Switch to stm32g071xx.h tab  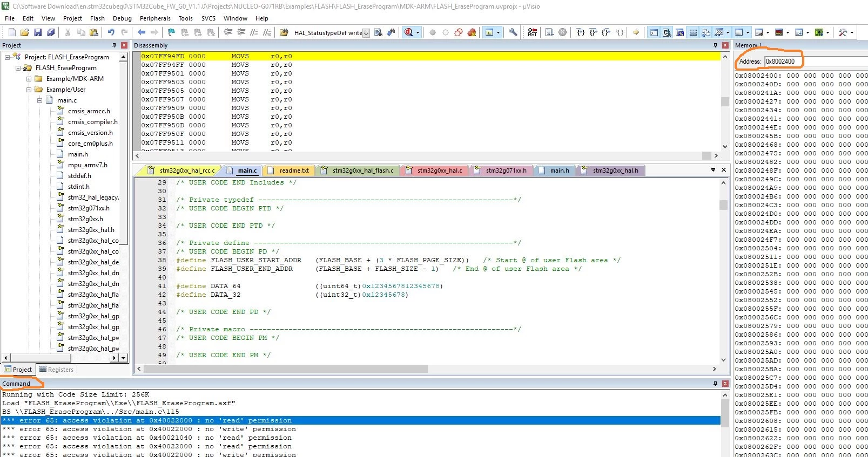point(501,170)
